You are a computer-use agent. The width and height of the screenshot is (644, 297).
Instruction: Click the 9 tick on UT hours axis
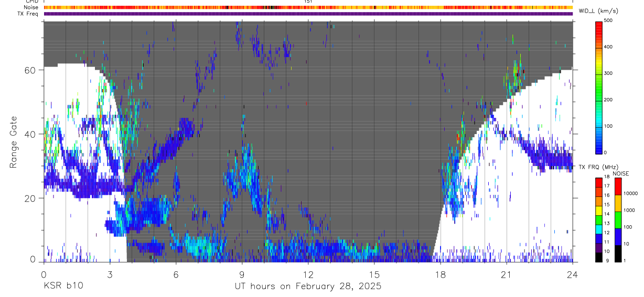[x=242, y=274]
